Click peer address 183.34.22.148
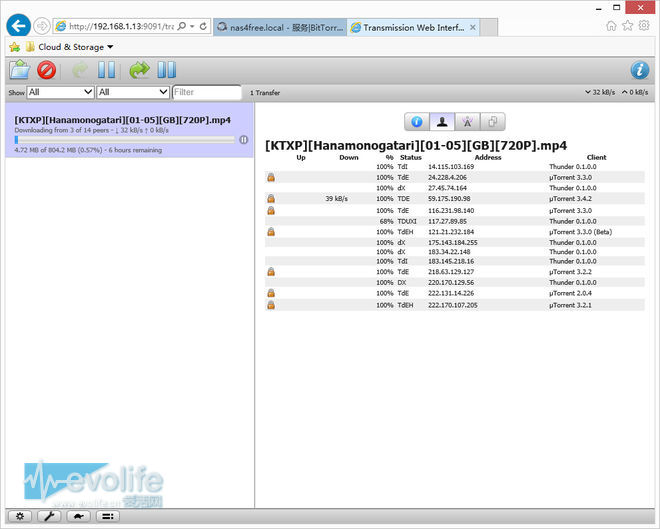 449,252
